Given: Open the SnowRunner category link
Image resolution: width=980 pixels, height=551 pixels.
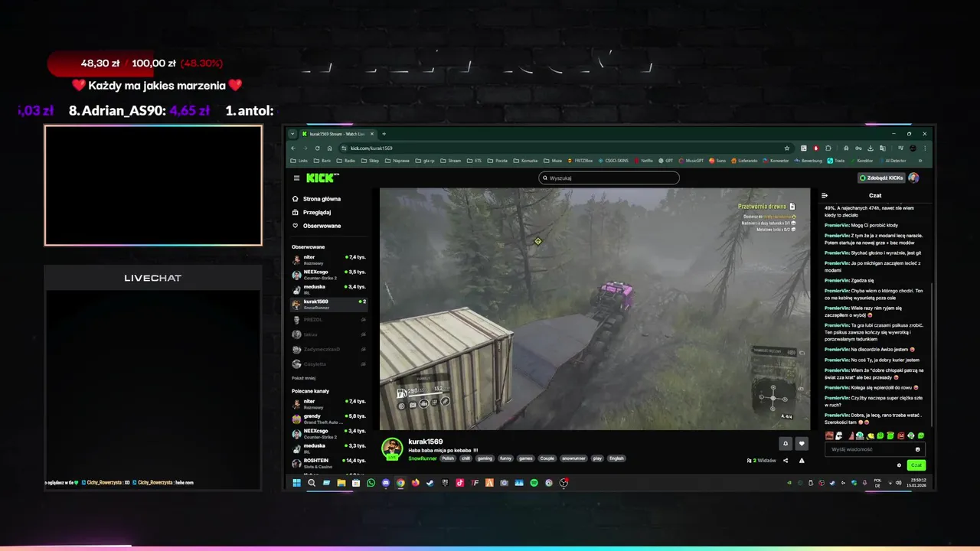Looking at the screenshot, I should point(422,458).
